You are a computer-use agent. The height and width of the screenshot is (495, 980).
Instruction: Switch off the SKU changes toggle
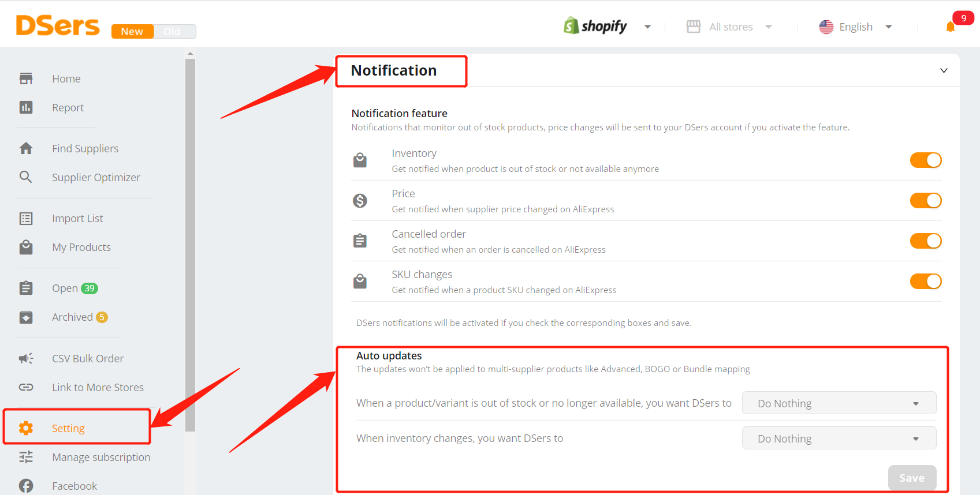(x=926, y=281)
